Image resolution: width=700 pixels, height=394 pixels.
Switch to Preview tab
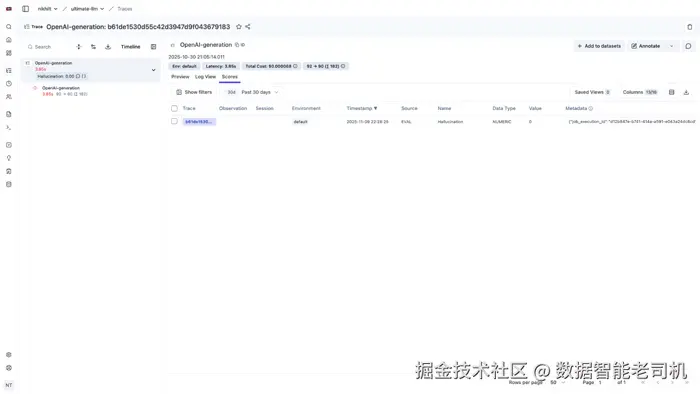[x=180, y=77]
